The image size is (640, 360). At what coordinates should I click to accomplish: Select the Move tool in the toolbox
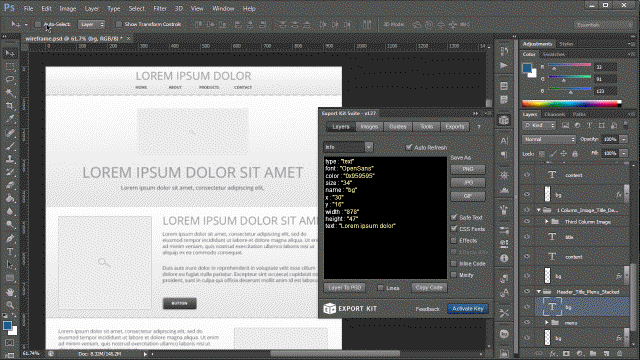tap(10, 53)
